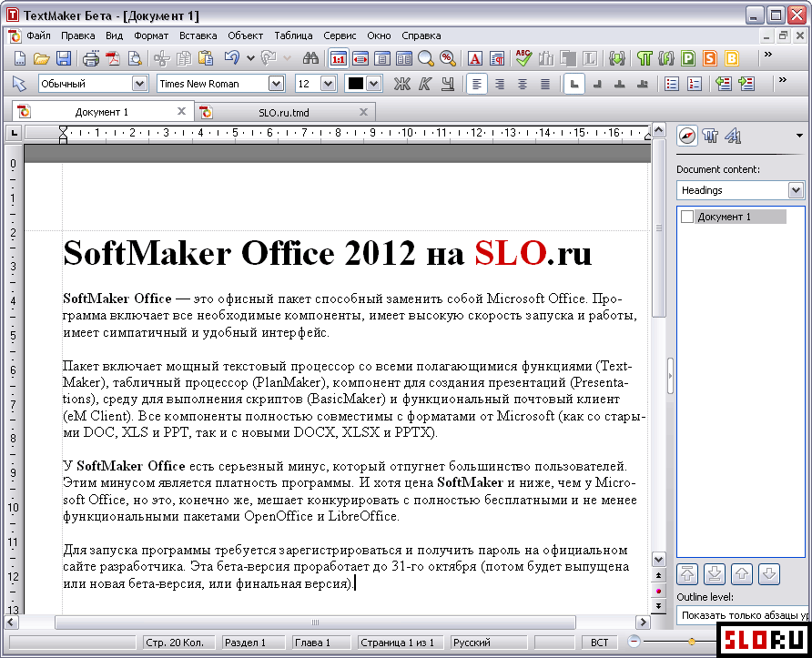Launch Presentations from the orange S icon

[710, 58]
